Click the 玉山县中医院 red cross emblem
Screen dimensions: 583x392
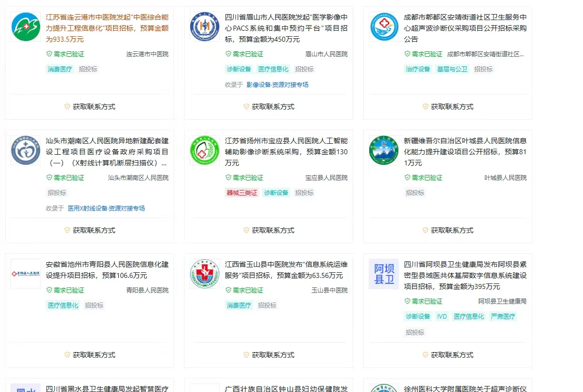point(205,274)
